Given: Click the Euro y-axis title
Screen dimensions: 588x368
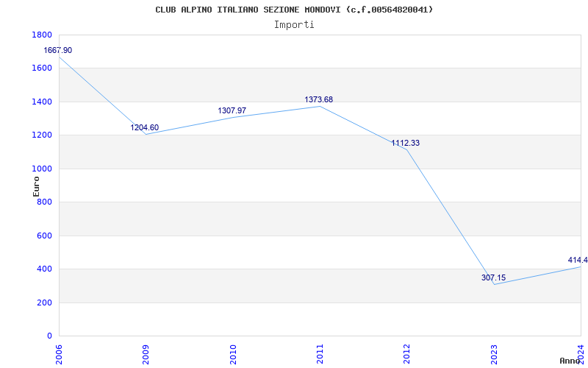Looking at the screenshot, I should [36, 187].
